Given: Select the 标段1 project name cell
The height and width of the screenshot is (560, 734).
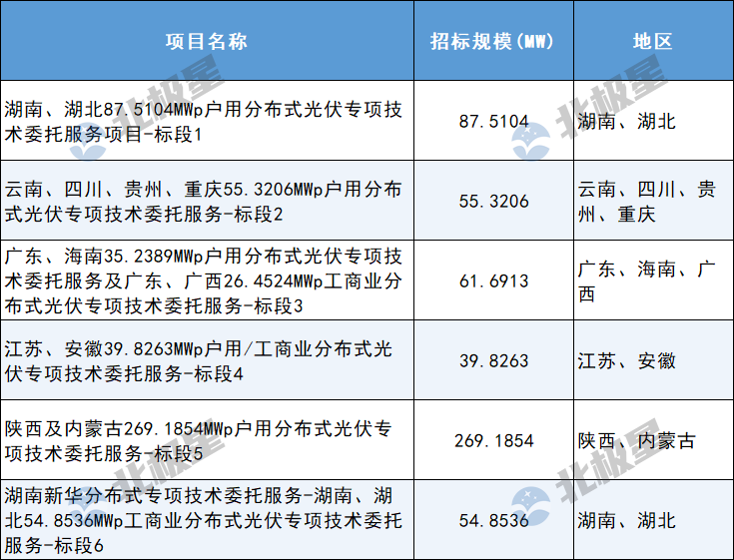Looking at the screenshot, I should [205, 121].
